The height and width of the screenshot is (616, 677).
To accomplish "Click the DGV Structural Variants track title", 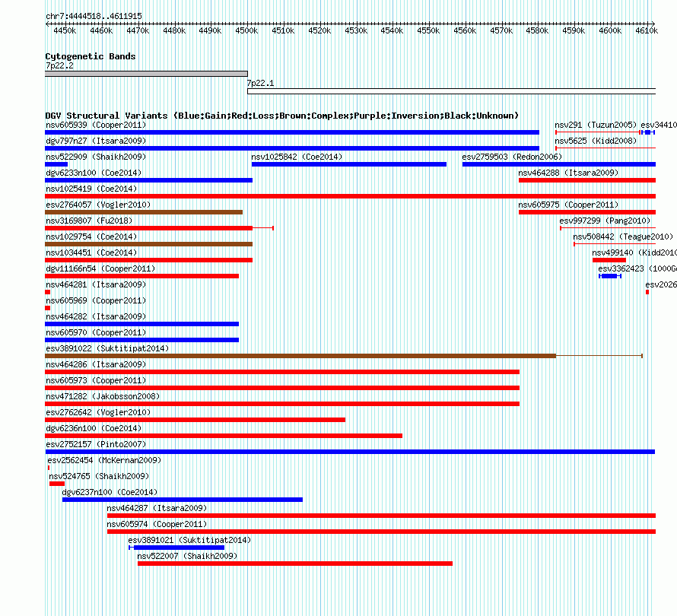I will (281, 116).
